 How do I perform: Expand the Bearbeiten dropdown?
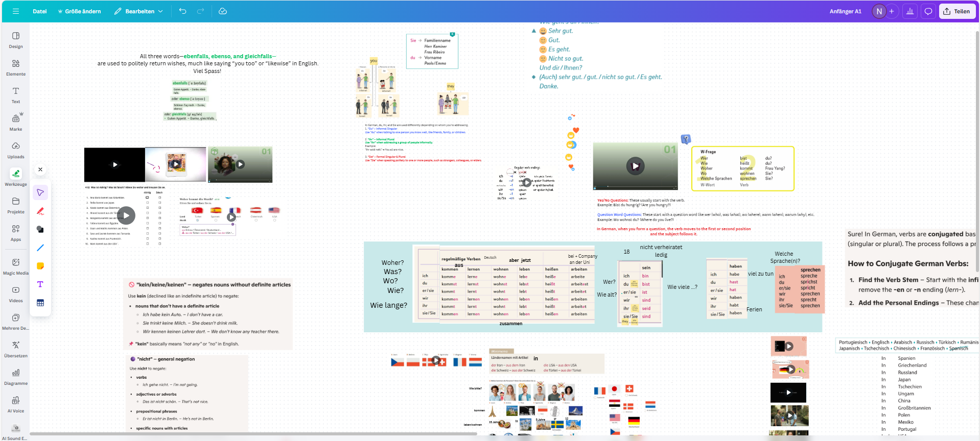(x=139, y=11)
